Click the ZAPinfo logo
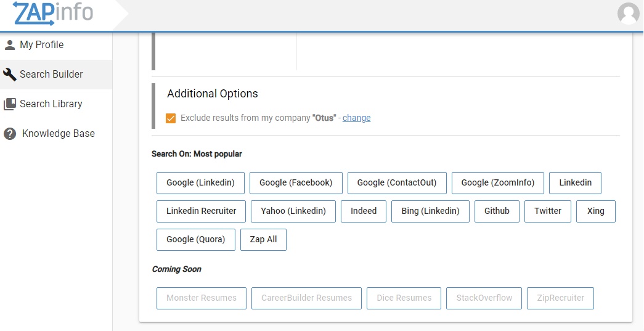Image resolution: width=644 pixels, height=331 pixels. click(x=53, y=13)
